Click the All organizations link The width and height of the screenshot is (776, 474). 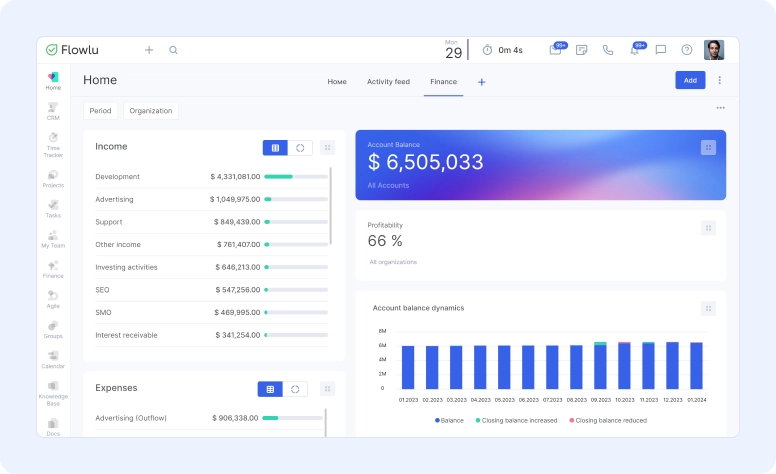pos(393,262)
